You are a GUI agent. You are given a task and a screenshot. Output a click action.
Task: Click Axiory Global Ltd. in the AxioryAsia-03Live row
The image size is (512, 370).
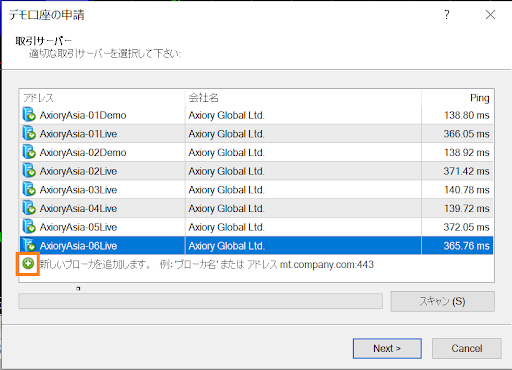(226, 190)
